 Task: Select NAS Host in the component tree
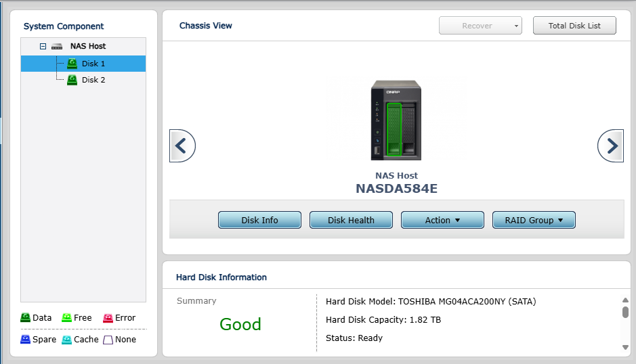point(88,46)
